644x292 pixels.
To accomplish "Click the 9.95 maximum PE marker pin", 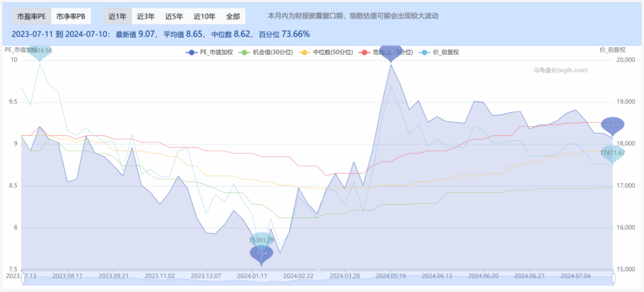I will 391,53.
